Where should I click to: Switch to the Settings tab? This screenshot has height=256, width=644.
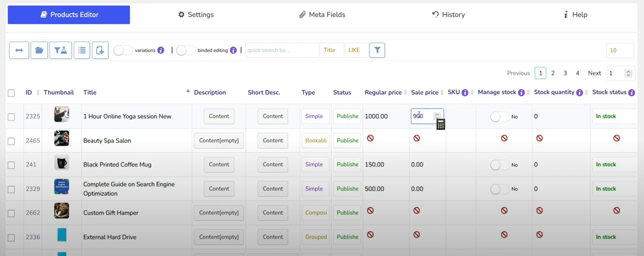196,15
